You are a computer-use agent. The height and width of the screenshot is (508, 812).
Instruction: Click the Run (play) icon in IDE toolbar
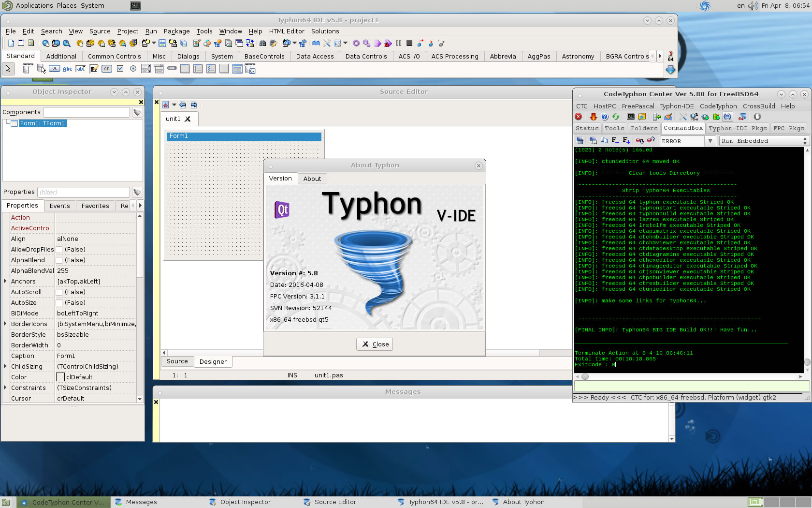[377, 44]
